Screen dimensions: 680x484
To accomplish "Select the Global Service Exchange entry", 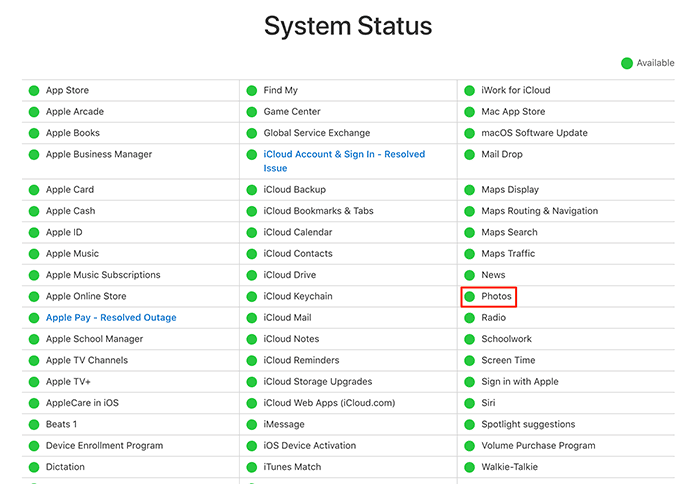I will pyautogui.click(x=317, y=133).
